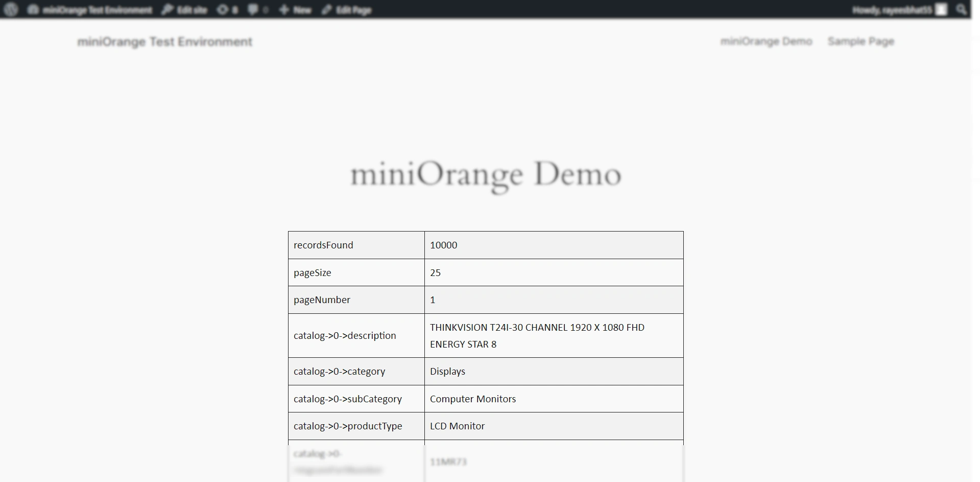This screenshot has width=980, height=482.
Task: Open the miniOrange Test Environment site title
Action: [164, 42]
